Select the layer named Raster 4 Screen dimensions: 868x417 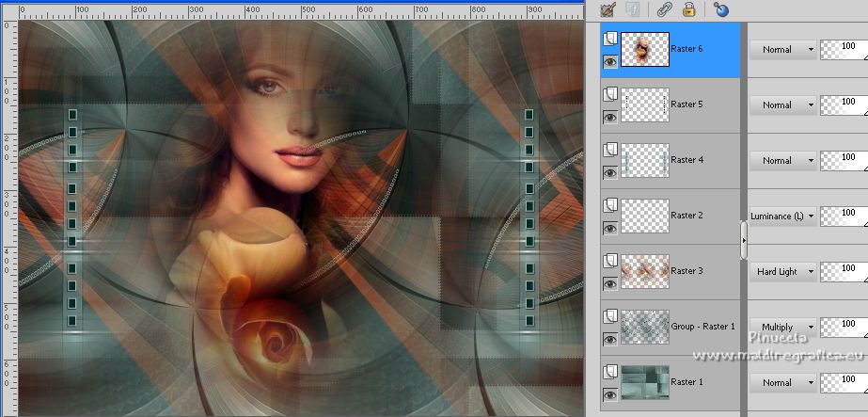tap(687, 159)
